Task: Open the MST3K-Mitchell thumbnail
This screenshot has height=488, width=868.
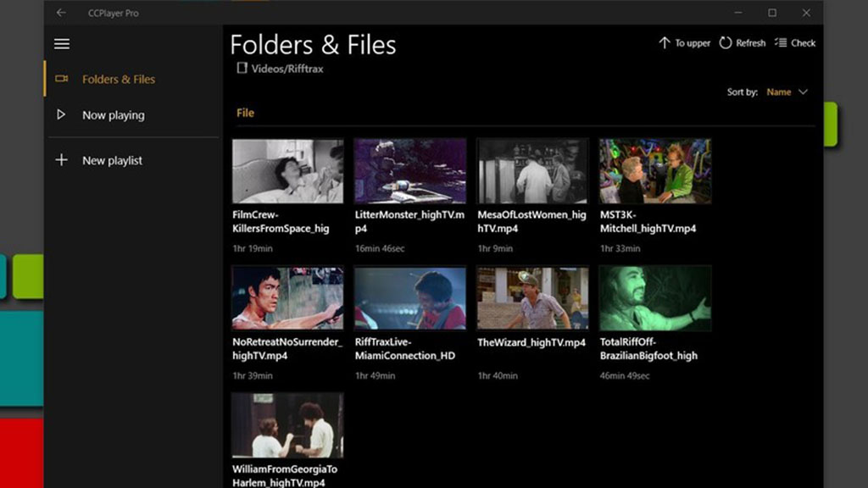Action: point(655,171)
